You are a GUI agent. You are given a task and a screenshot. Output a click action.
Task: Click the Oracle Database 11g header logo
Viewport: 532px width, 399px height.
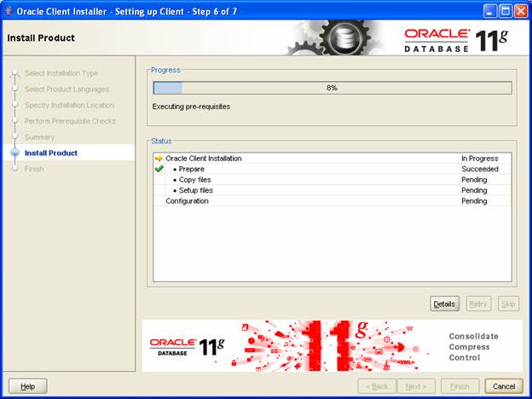click(x=456, y=40)
